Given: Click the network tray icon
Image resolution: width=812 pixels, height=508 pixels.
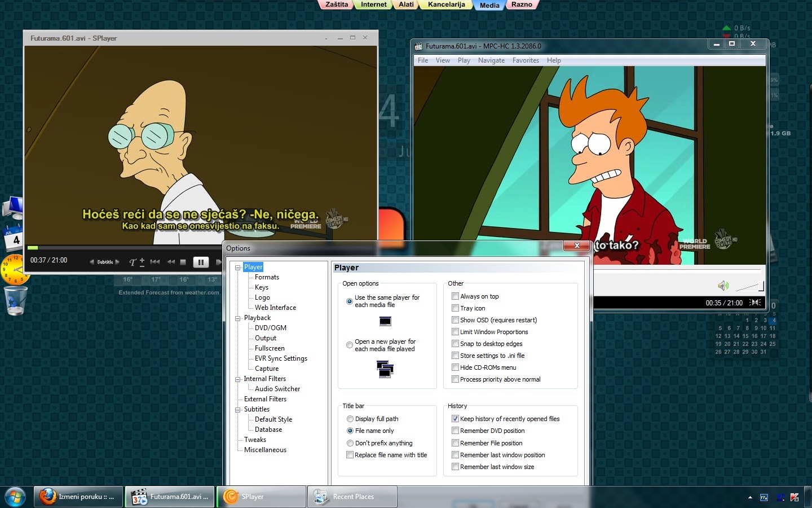Looking at the screenshot, I should (781, 497).
